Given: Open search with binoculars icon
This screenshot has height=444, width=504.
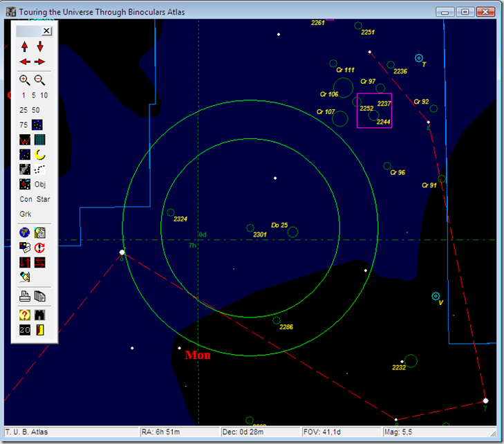Looking at the screenshot, I should pyautogui.click(x=40, y=315).
